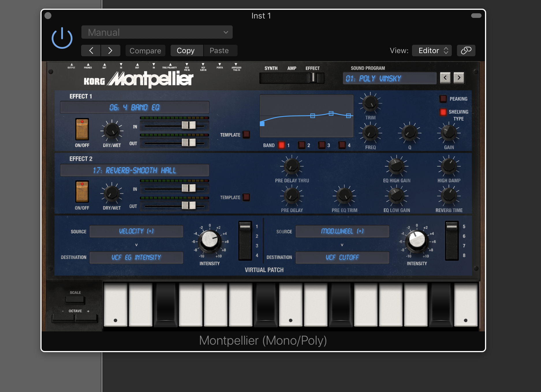Open Sound Program Poly Vinsky selector

coord(390,78)
